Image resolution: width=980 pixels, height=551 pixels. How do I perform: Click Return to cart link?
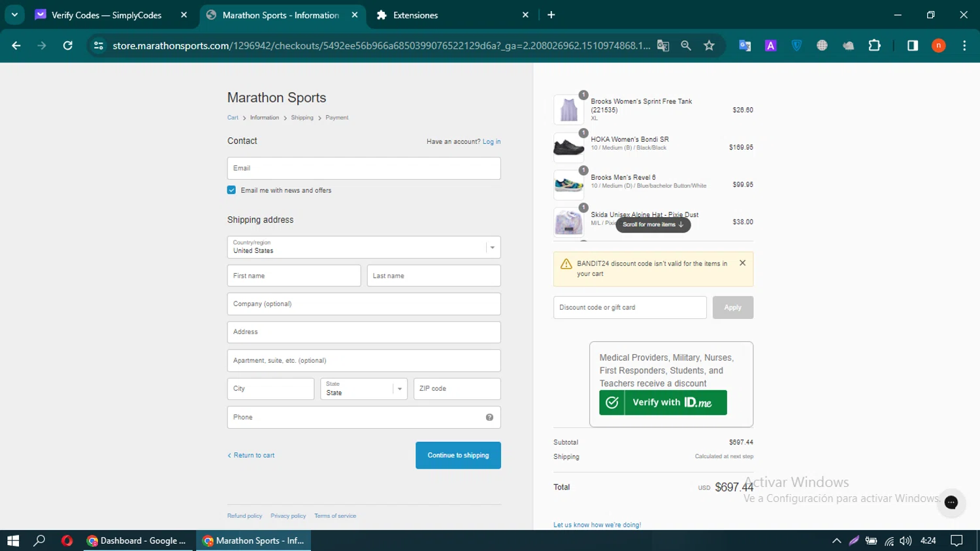pyautogui.click(x=251, y=456)
